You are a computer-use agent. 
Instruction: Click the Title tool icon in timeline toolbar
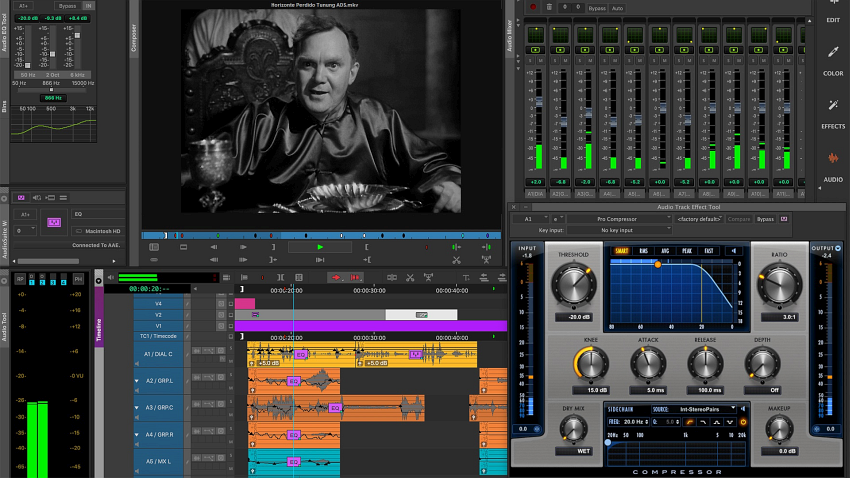click(466, 277)
